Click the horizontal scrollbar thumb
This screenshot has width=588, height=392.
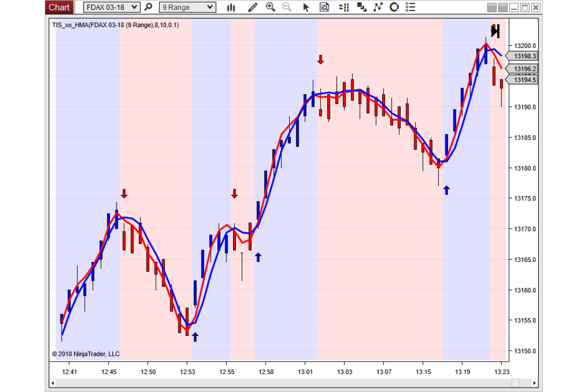tap(516, 383)
